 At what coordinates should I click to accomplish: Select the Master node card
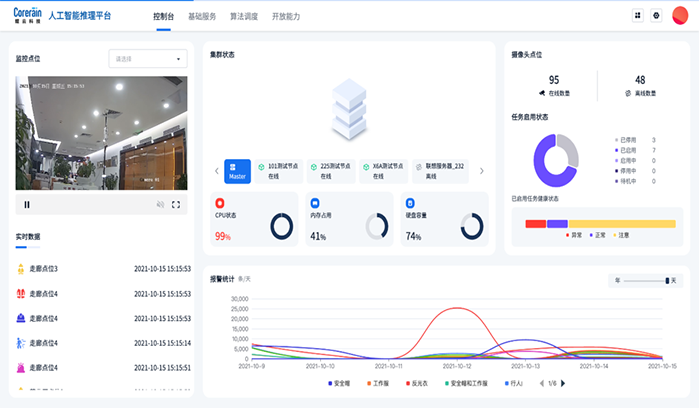[x=237, y=171]
